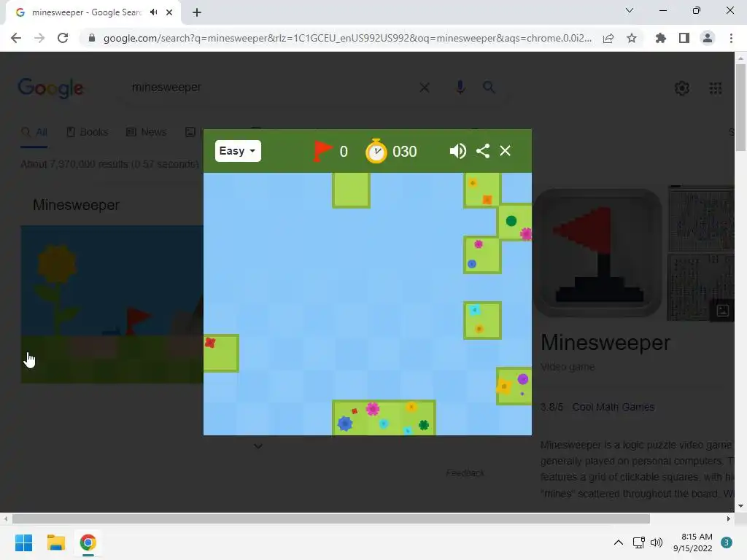Open Chrome extensions puzzle icon
747x560 pixels.
point(661,38)
